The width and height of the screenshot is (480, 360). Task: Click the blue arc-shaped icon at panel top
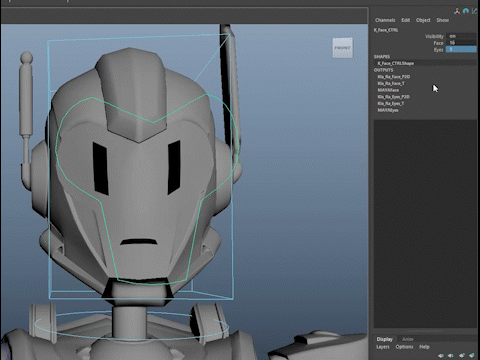(x=466, y=11)
